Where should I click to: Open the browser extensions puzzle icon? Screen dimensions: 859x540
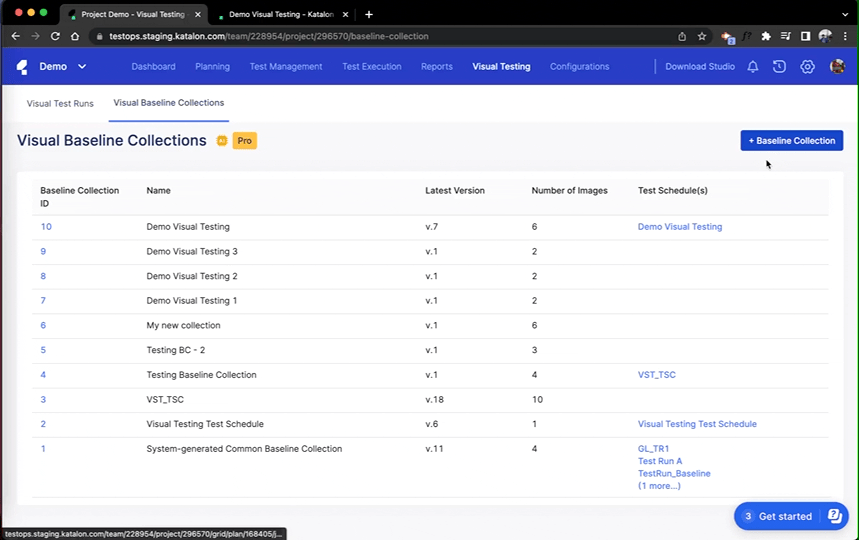(x=766, y=36)
